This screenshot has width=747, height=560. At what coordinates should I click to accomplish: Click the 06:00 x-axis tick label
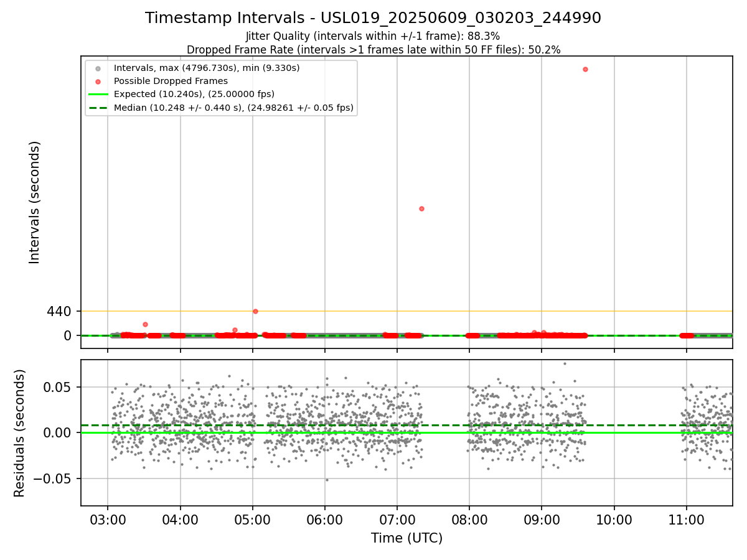tap(325, 519)
